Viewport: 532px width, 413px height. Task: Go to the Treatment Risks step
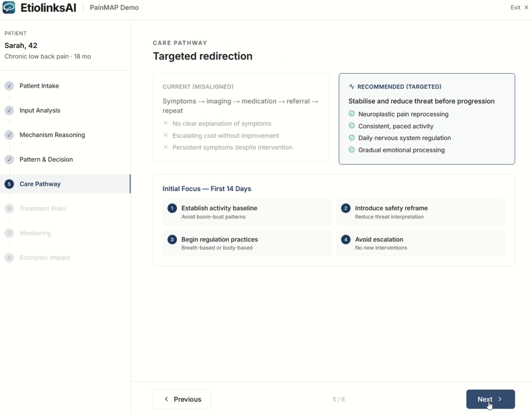(42, 208)
